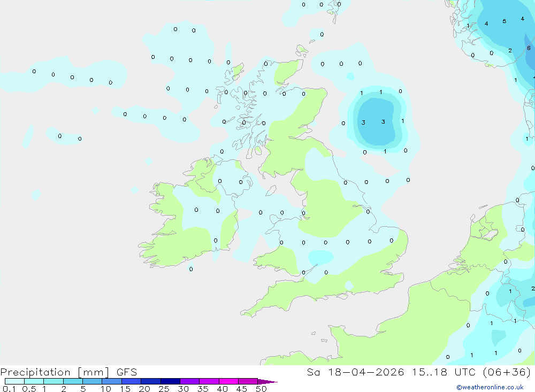The width and height of the screenshot is (535, 392).
Task: Click the '50' legend scale label
Action: coord(261,389)
